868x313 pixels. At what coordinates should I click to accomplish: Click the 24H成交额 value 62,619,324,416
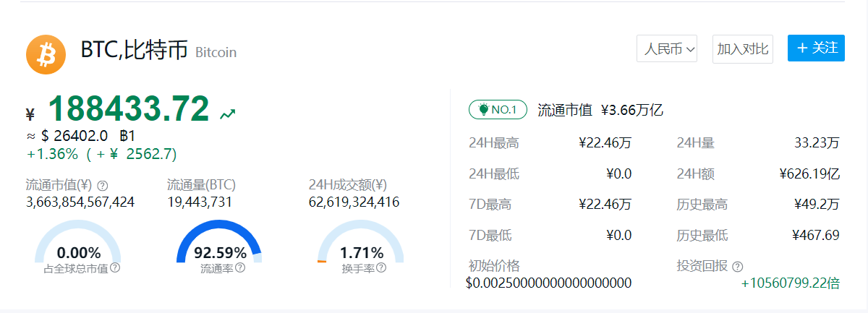354,202
